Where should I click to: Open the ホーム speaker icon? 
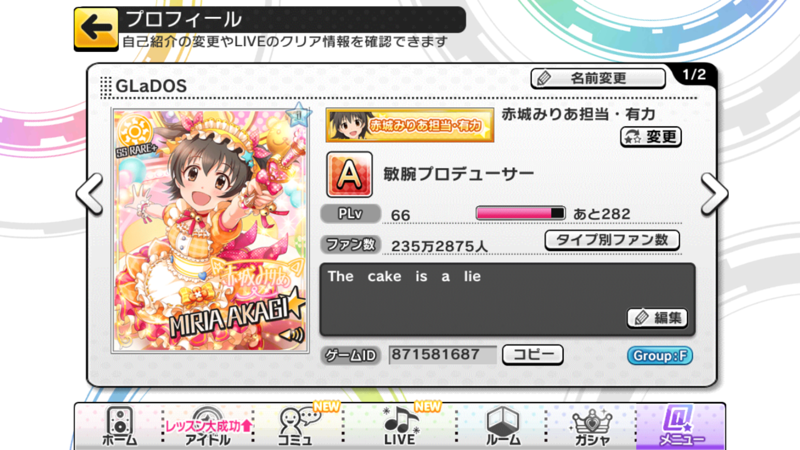coord(120,427)
